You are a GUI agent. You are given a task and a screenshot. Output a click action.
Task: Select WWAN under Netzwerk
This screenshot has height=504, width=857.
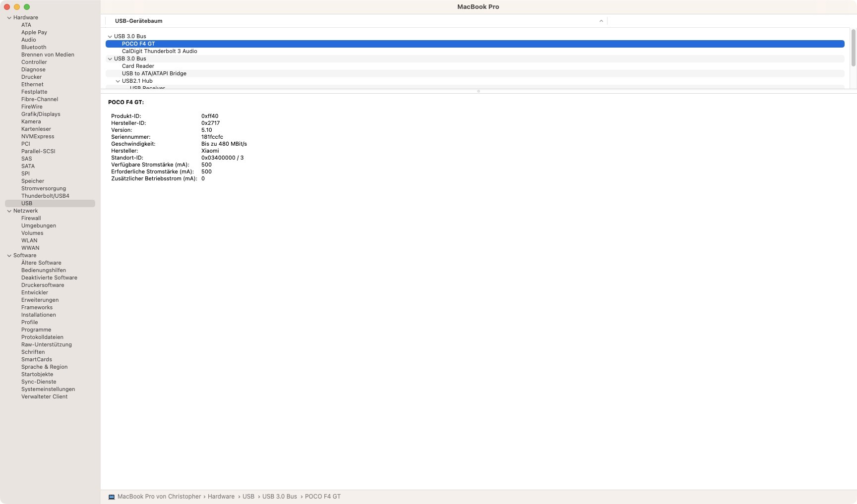(x=30, y=248)
